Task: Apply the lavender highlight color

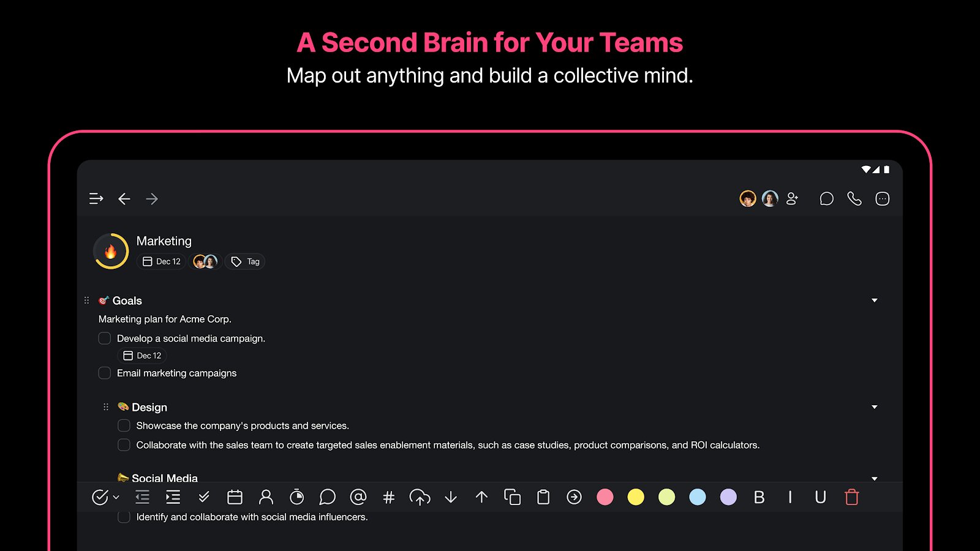Action: tap(728, 497)
